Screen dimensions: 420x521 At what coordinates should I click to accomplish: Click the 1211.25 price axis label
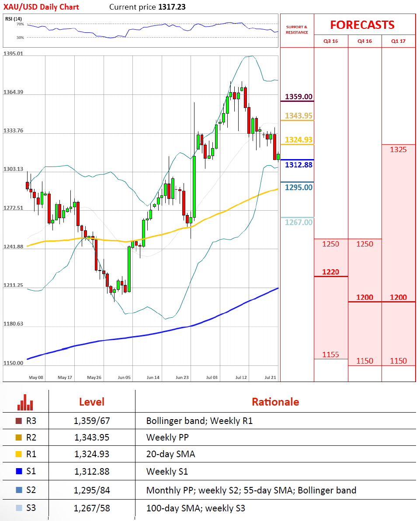click(13, 285)
